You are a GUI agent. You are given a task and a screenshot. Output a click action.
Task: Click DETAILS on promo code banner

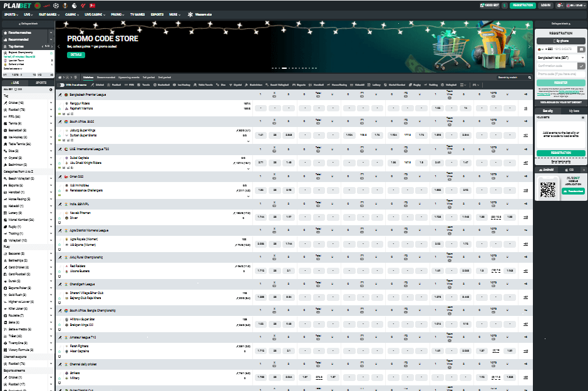click(76, 54)
